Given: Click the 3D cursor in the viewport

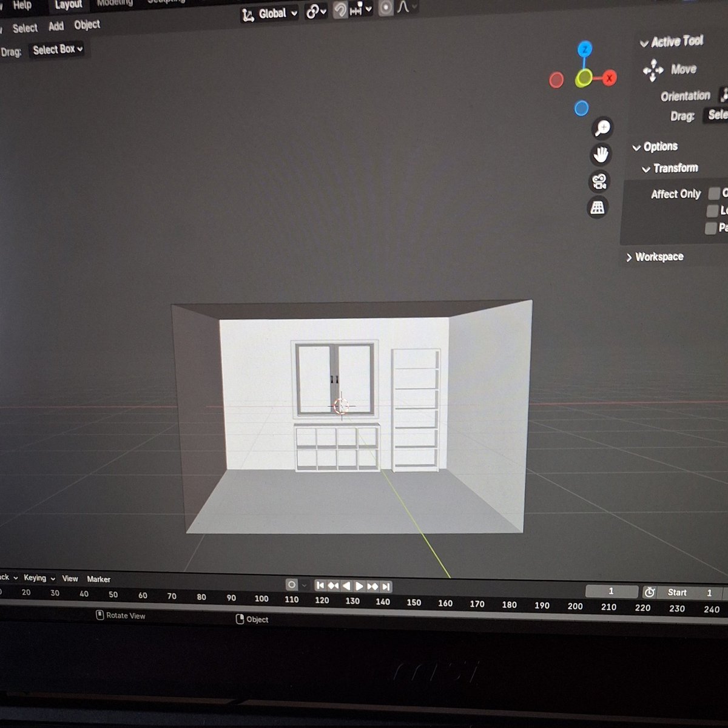Looking at the screenshot, I should 341,405.
